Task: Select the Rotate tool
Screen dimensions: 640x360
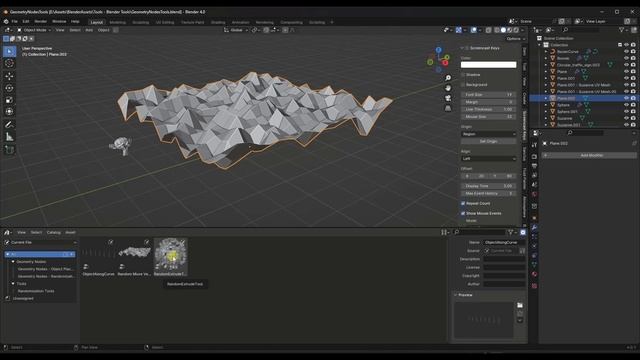Action: 9,88
